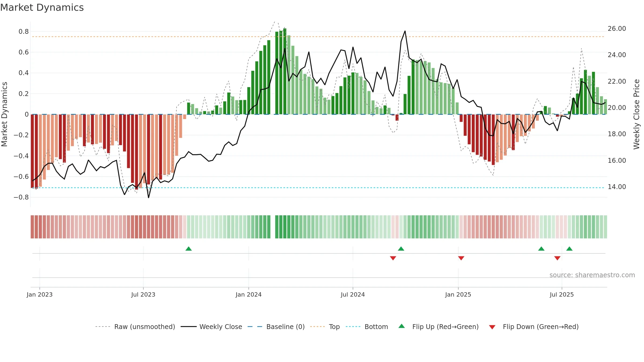Viewport: 644px width, 362px height.
Task: Click the Jan 2024 axis label
Action: click(249, 295)
